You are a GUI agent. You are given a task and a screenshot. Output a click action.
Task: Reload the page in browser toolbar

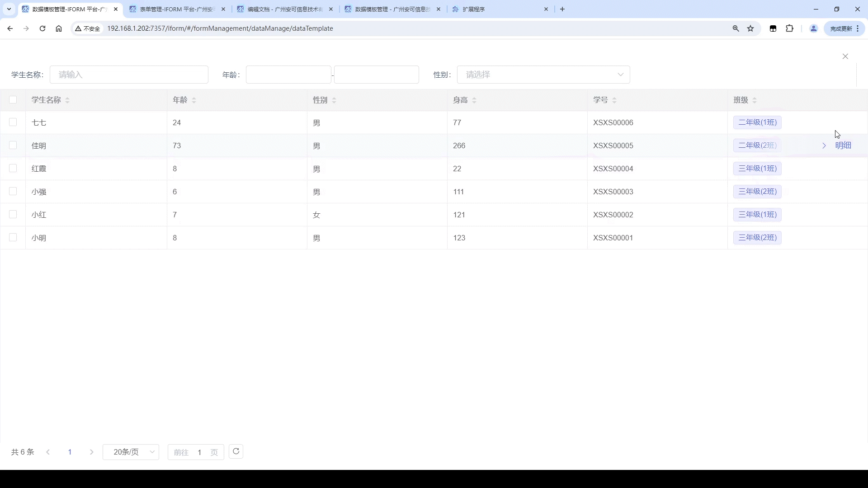pyautogui.click(x=42, y=28)
